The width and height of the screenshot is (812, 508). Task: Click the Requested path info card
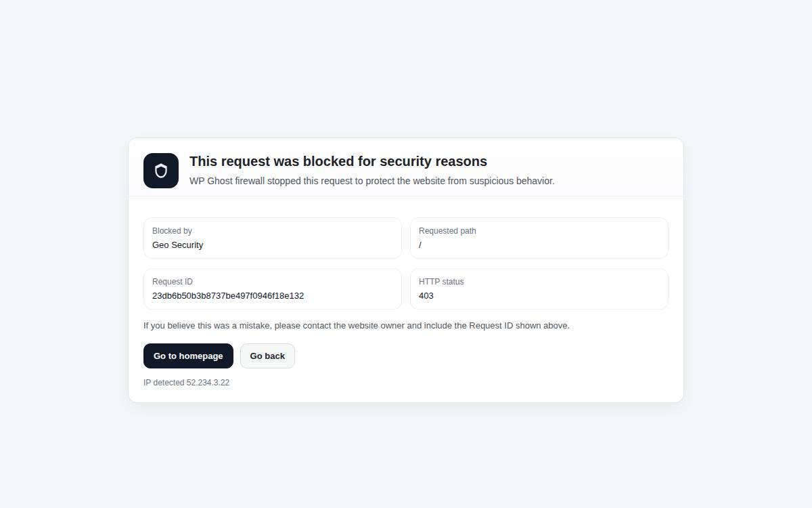coord(539,238)
